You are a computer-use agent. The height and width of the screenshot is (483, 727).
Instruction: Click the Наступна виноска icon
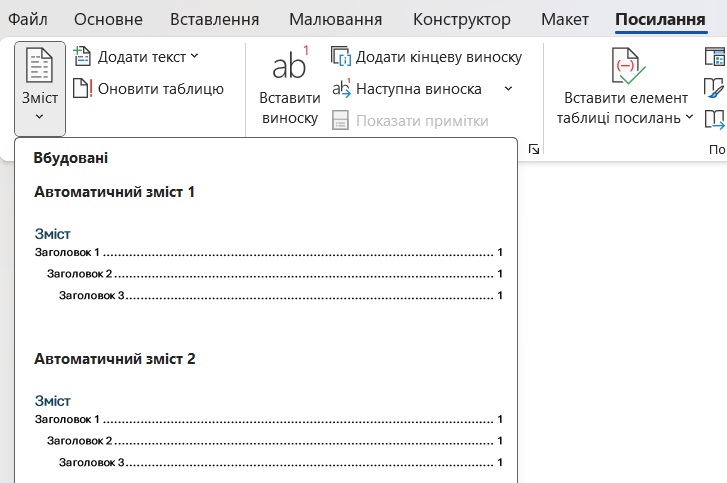pos(342,89)
